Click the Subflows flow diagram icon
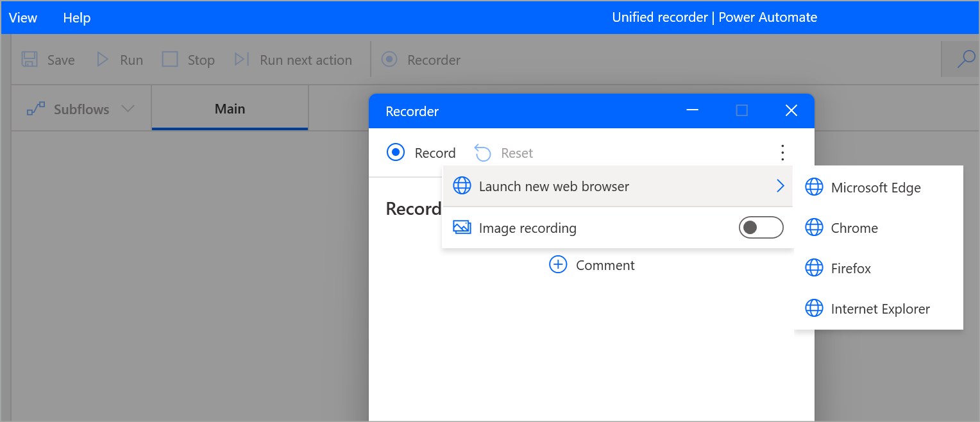The image size is (980, 422). 36,109
